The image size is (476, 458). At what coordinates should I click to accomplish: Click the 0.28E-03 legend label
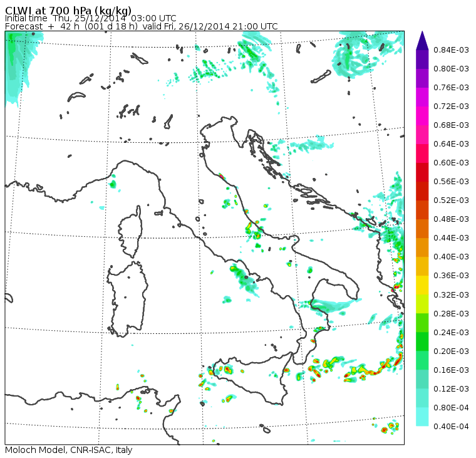click(x=451, y=314)
